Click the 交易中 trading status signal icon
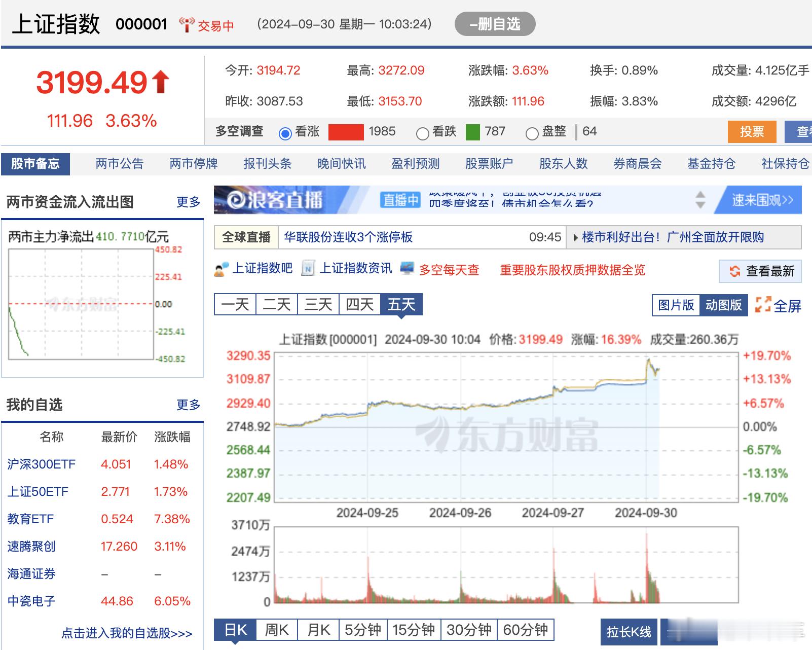This screenshot has height=650, width=812. coord(187,24)
